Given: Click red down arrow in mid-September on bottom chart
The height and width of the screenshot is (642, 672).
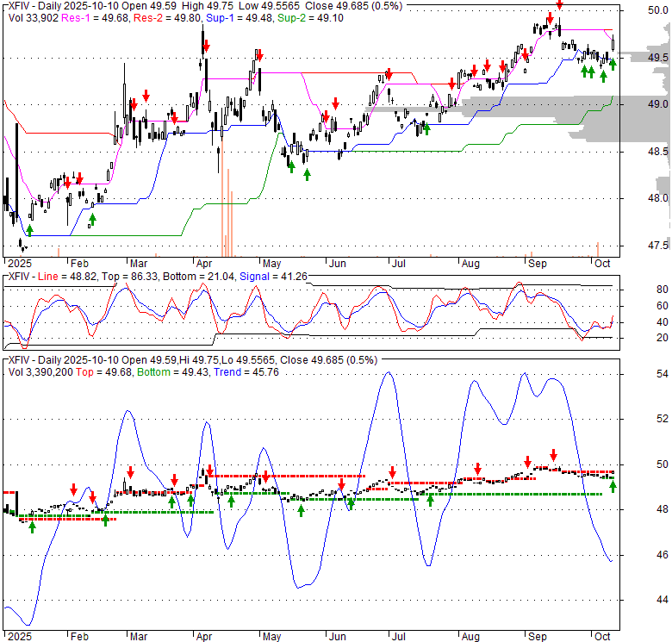Looking at the screenshot, I should pos(554,454).
